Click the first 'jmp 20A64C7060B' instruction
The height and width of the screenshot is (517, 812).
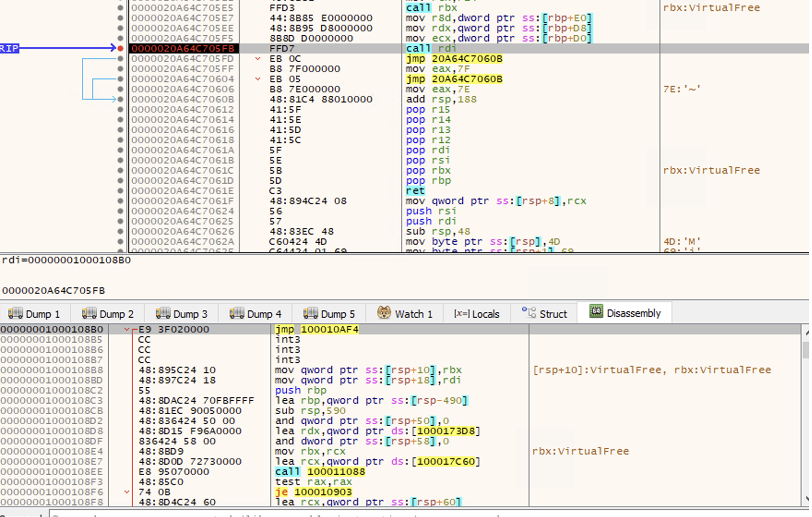454,59
